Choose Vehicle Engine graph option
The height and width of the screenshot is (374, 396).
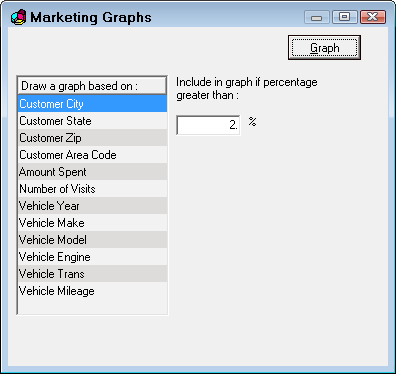tap(92, 257)
